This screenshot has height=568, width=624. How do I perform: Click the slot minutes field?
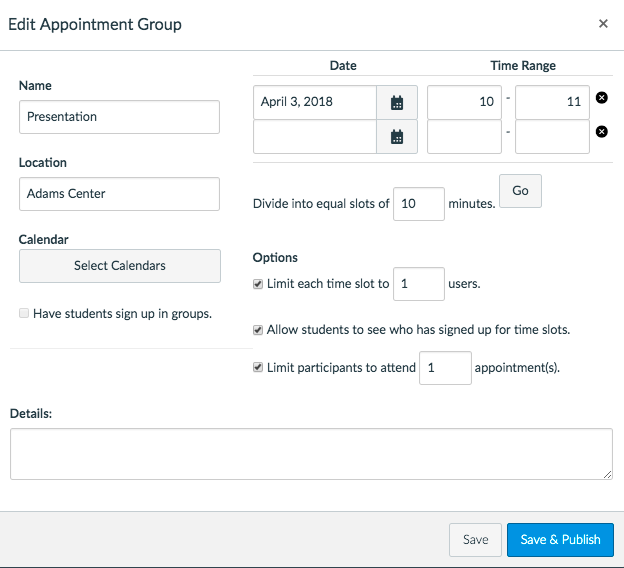[418, 203]
